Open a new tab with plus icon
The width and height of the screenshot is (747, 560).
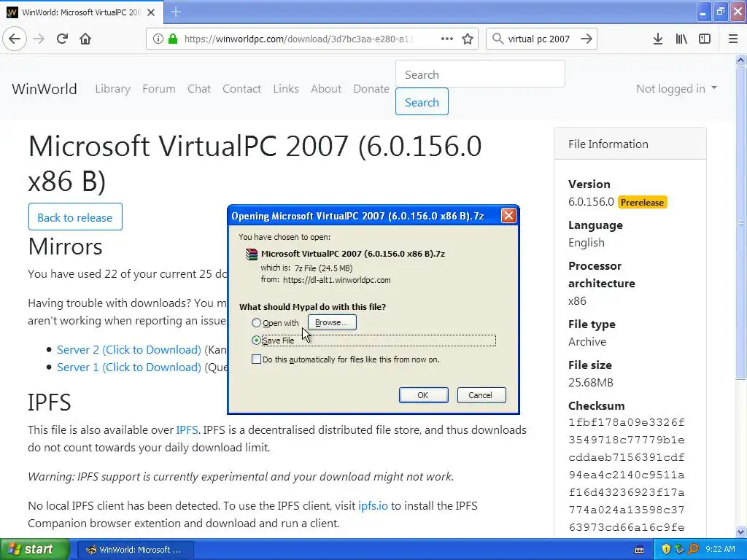(x=176, y=12)
